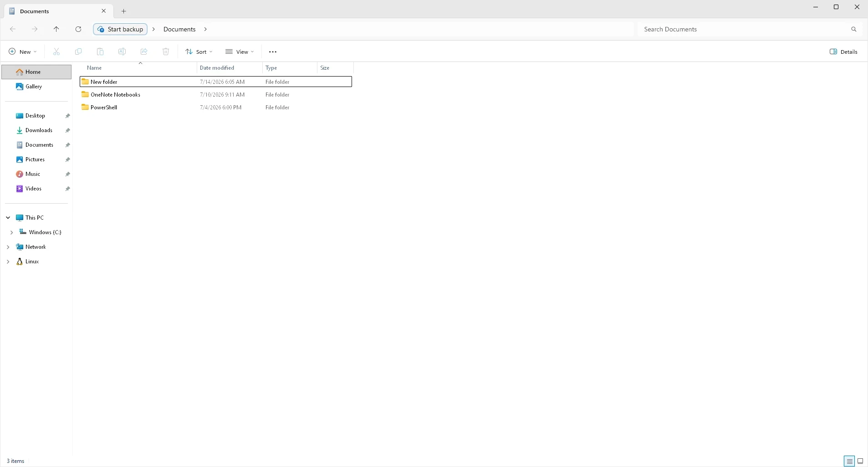Go up one folder level

coord(56,29)
